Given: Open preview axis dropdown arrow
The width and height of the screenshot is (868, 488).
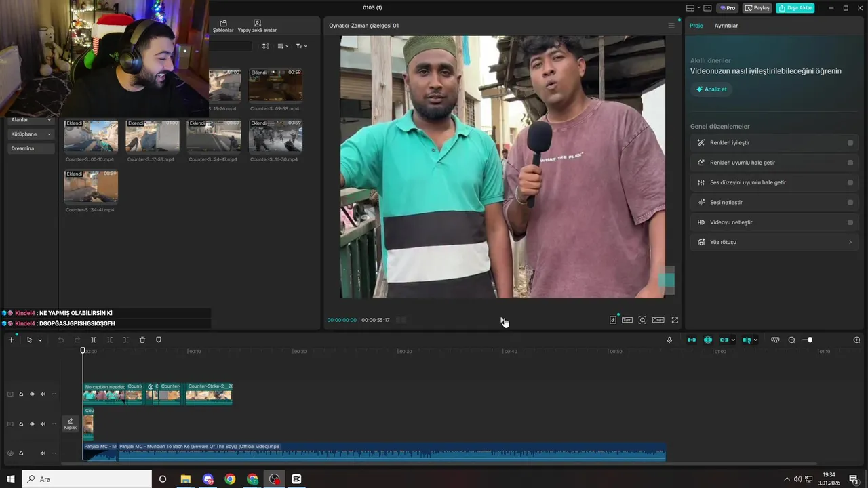Looking at the screenshot, I should (x=755, y=340).
